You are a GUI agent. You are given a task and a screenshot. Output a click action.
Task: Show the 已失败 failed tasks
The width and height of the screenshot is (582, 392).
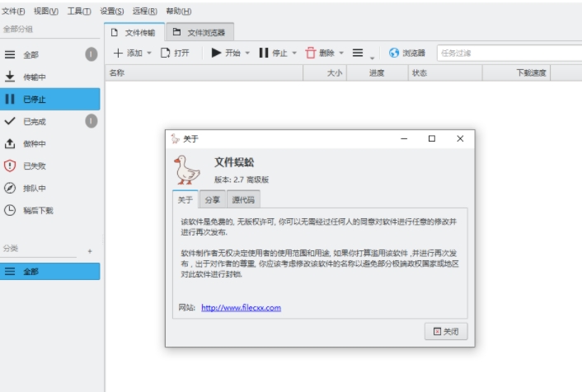pyautogui.click(x=34, y=166)
